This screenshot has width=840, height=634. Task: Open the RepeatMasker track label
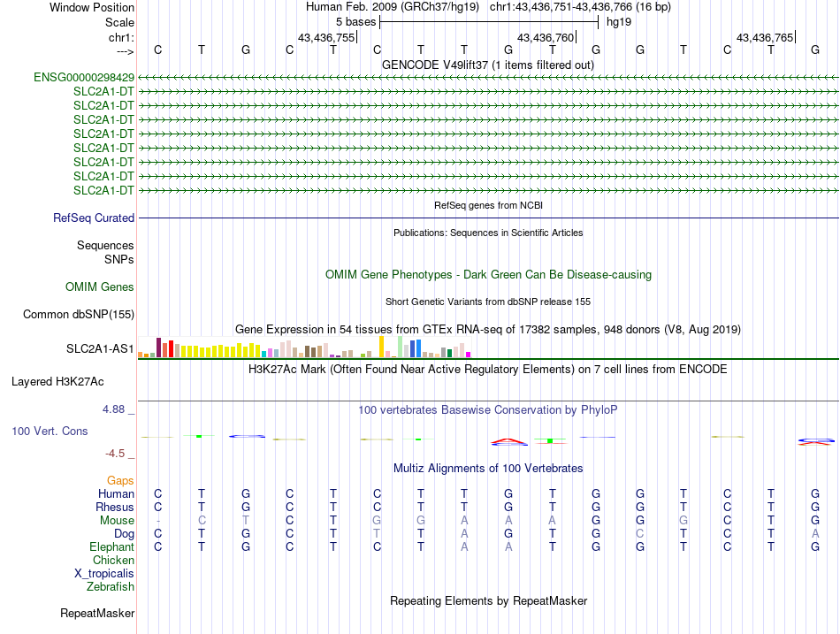97,613
